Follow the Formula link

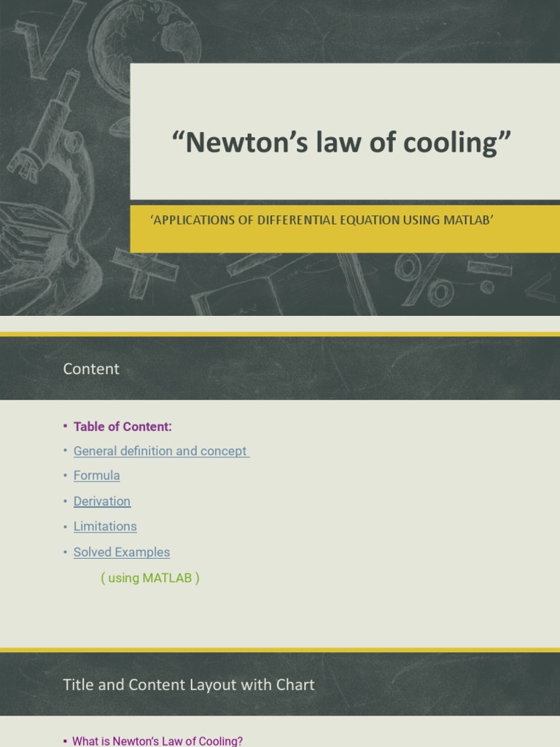point(97,476)
